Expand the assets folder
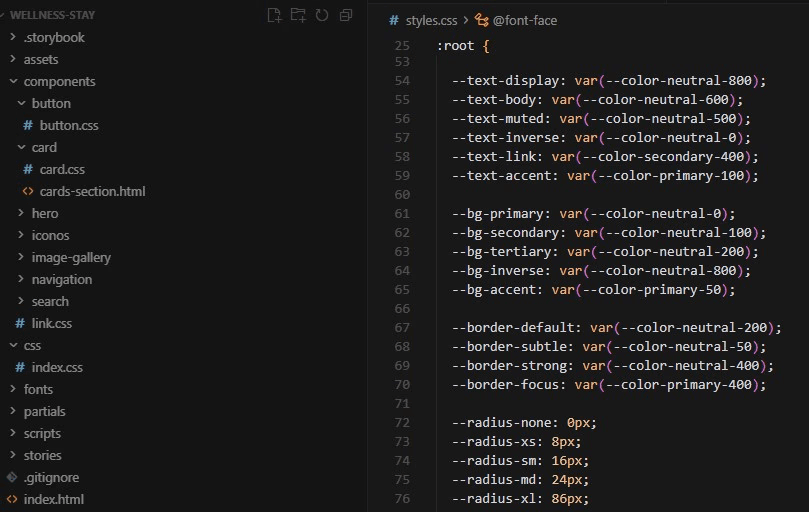Viewport: 809px width, 512px height. point(13,59)
